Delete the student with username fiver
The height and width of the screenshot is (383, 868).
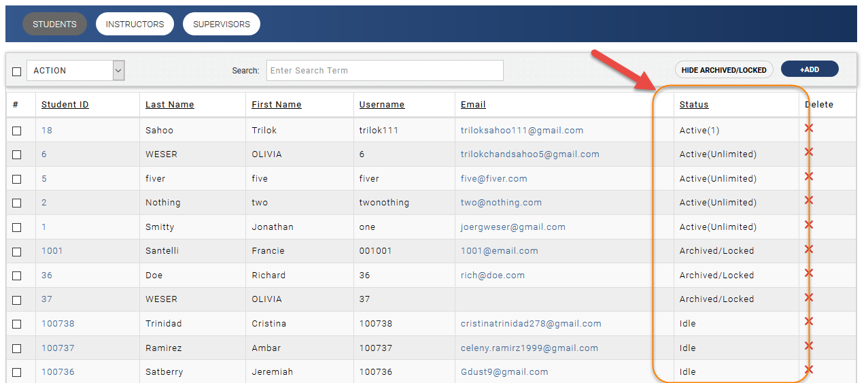coord(809,176)
